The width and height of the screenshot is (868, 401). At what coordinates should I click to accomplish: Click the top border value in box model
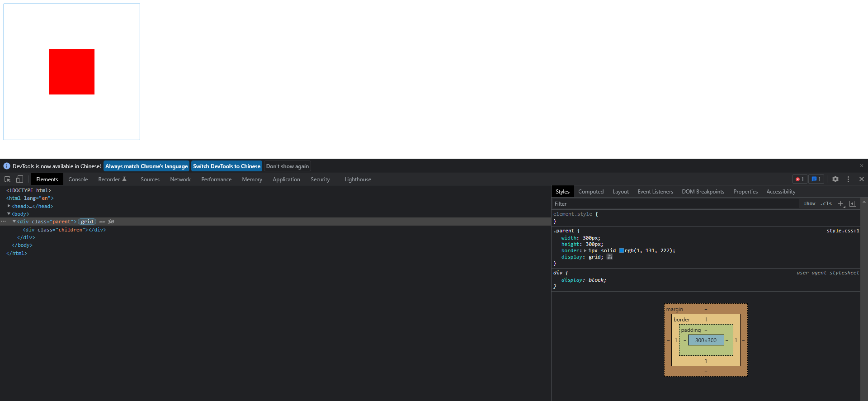[x=706, y=319]
